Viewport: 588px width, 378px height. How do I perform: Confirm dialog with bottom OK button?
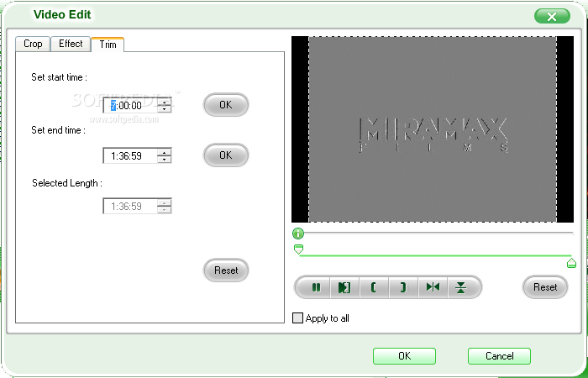point(404,356)
